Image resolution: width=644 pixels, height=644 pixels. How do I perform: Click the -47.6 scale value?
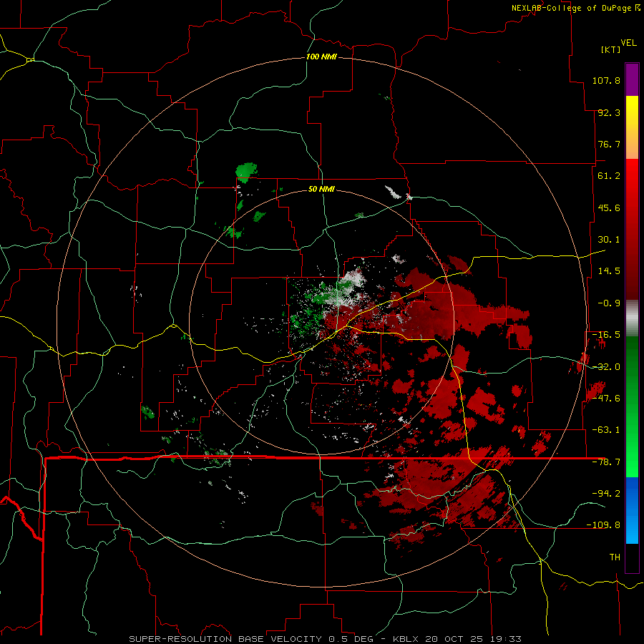pos(606,399)
